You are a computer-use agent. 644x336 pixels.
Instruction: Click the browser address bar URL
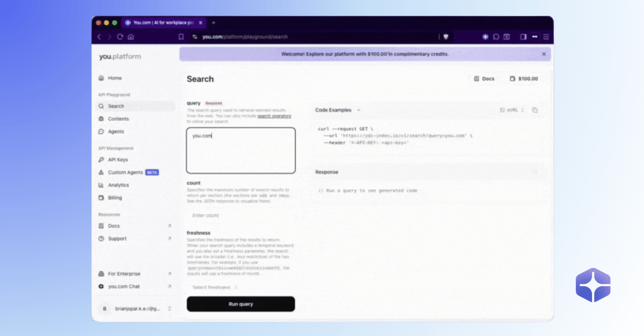[x=245, y=37]
